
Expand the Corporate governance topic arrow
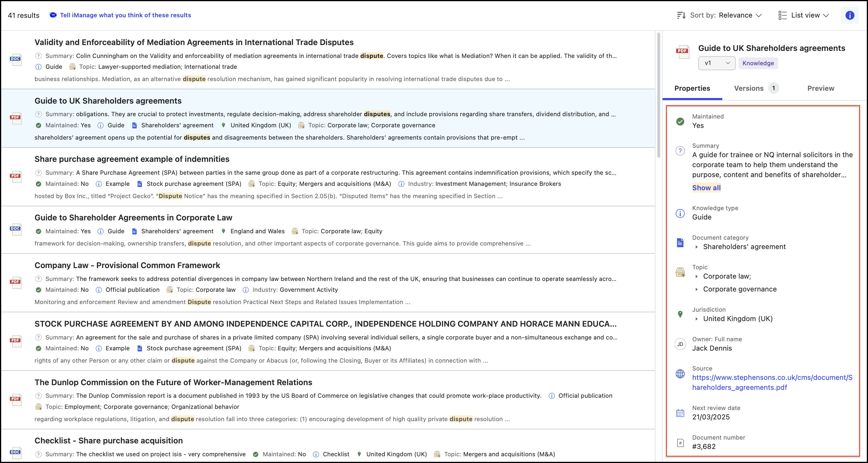click(697, 289)
